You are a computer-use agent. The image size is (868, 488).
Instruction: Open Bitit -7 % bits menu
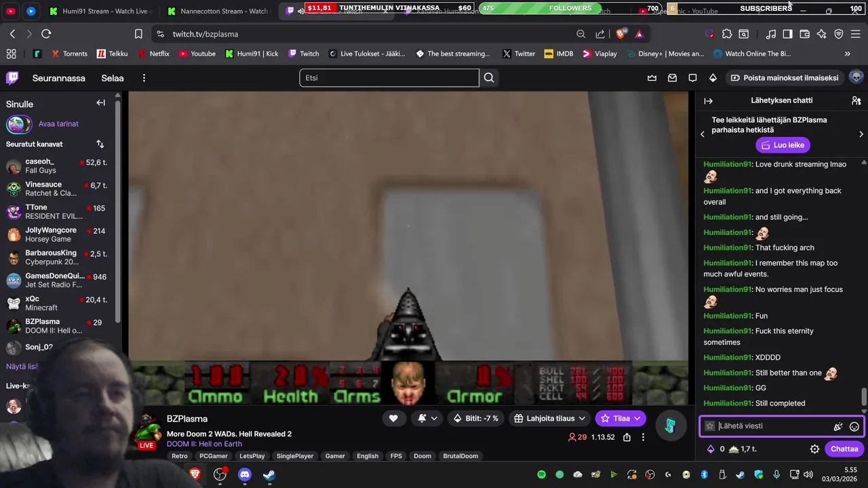[x=475, y=419]
